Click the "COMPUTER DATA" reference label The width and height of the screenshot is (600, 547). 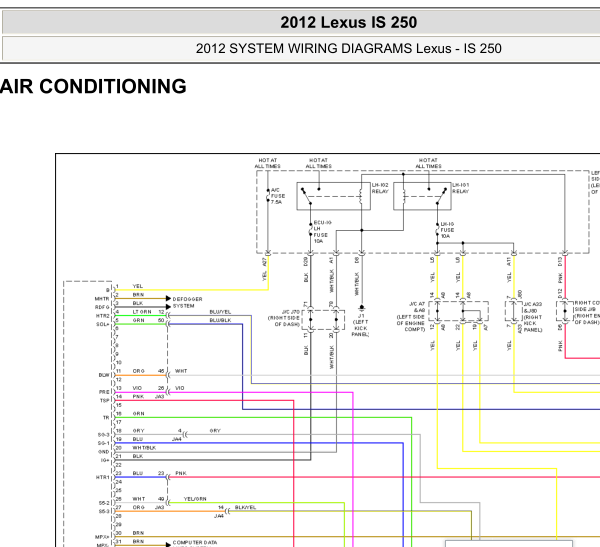[195, 542]
